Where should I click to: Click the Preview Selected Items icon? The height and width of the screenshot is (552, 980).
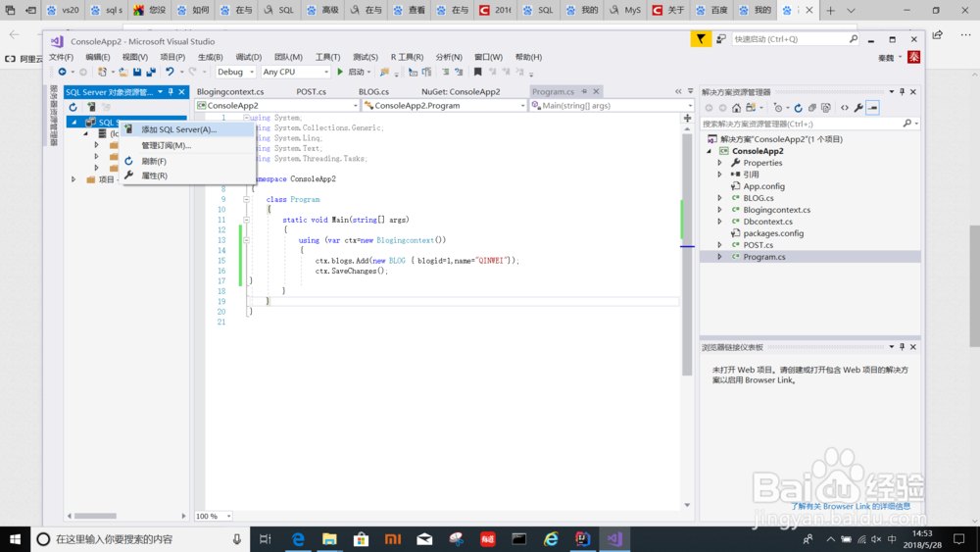872,108
